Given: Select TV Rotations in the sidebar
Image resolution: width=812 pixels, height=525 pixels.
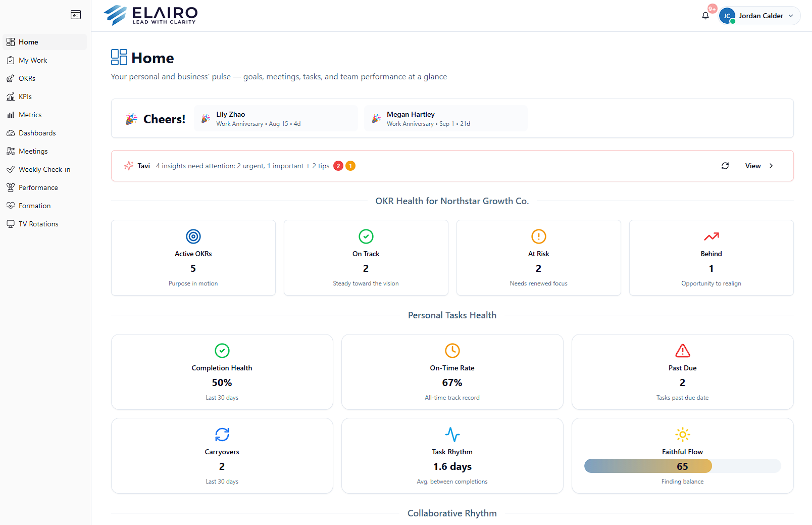Looking at the screenshot, I should (45, 224).
